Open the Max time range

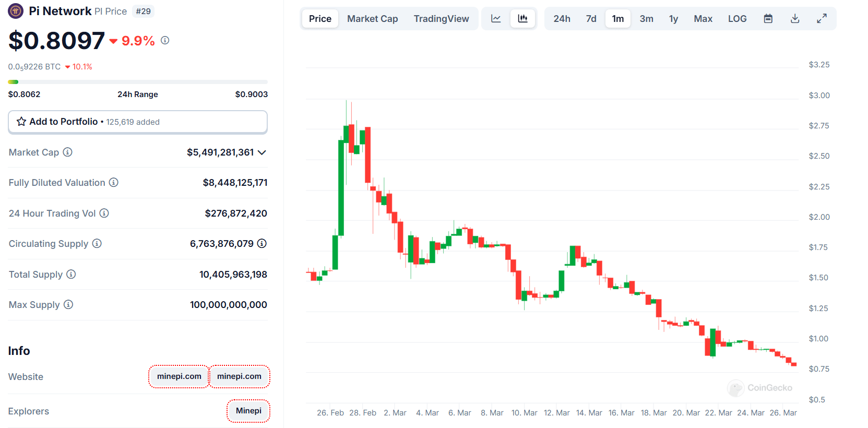click(x=703, y=19)
